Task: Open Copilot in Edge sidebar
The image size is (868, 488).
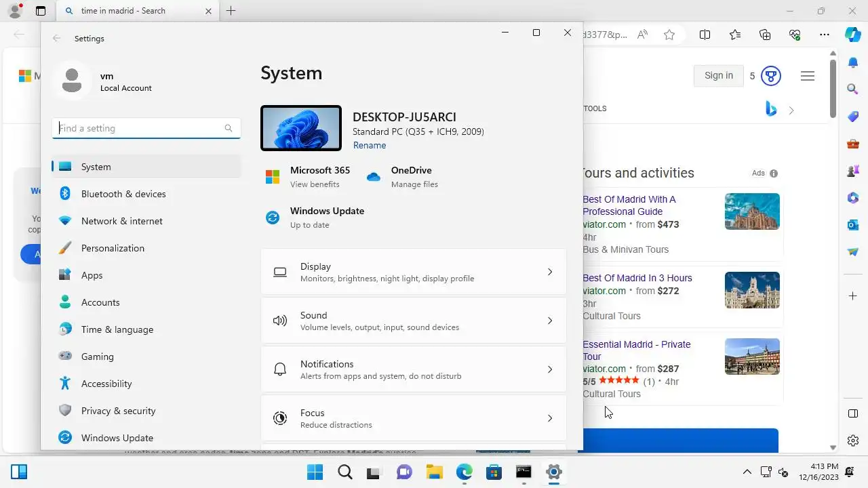Action: [x=853, y=35]
